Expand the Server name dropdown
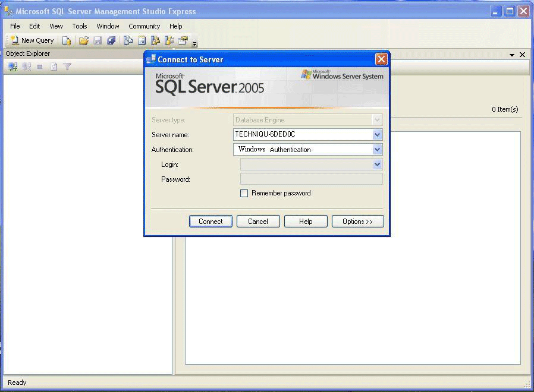Screen dimensions: 534x392 tap(377, 135)
